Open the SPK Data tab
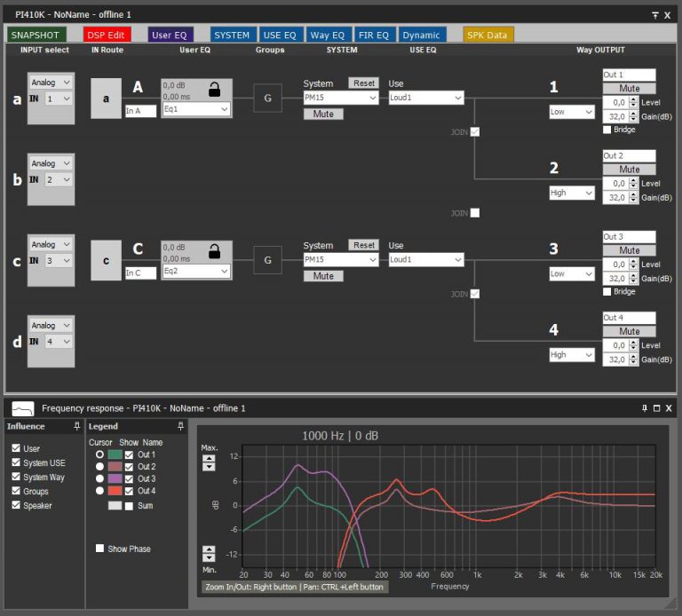This screenshot has width=682, height=616. point(488,35)
